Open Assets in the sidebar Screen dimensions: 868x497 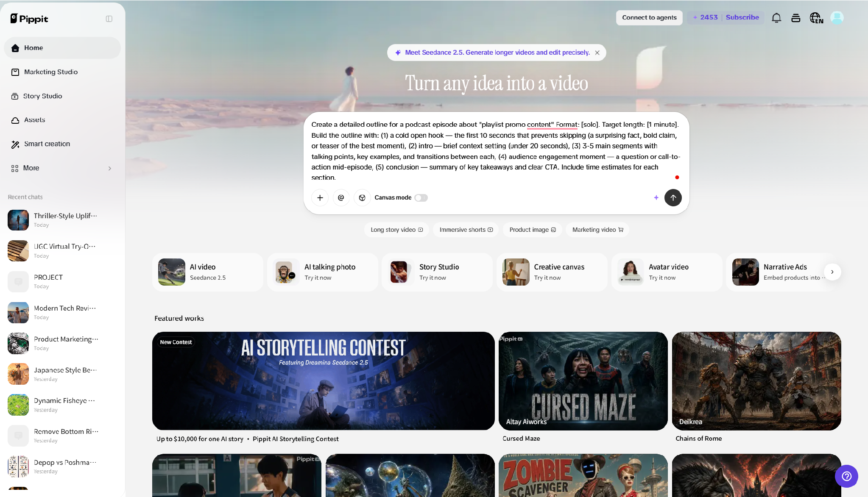click(62, 120)
